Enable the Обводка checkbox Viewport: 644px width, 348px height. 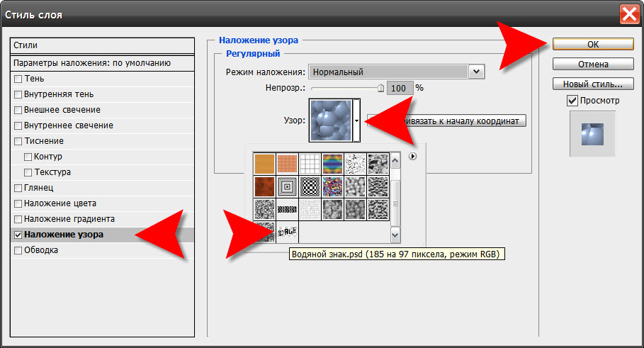click(18, 251)
